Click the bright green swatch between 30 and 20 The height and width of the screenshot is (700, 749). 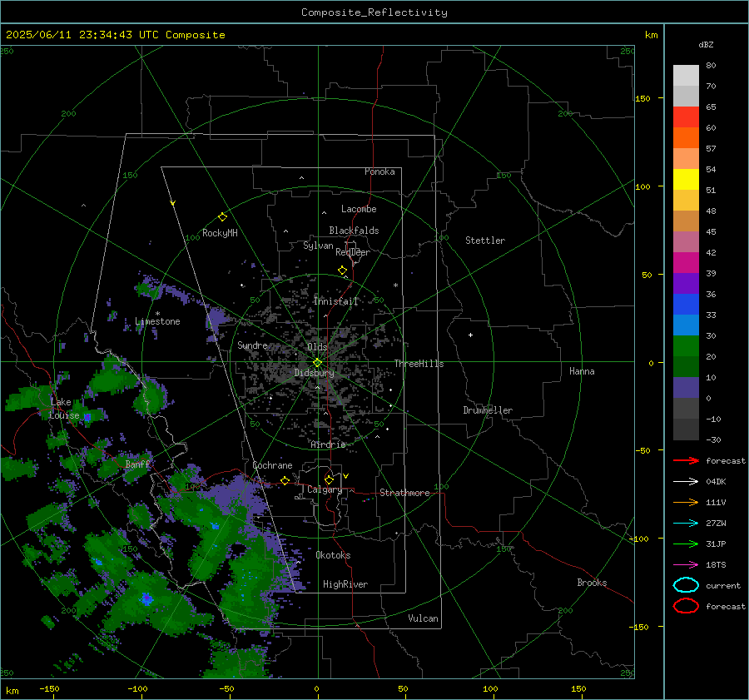click(686, 346)
